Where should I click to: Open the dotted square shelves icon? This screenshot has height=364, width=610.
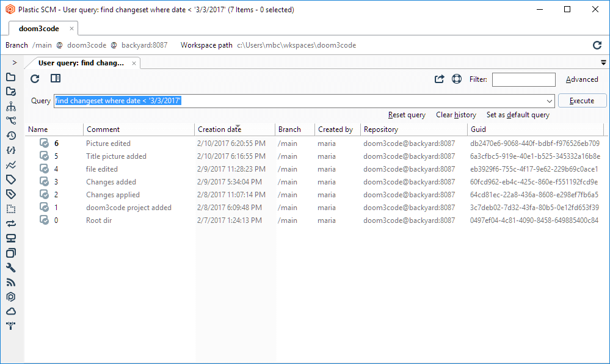click(x=11, y=209)
